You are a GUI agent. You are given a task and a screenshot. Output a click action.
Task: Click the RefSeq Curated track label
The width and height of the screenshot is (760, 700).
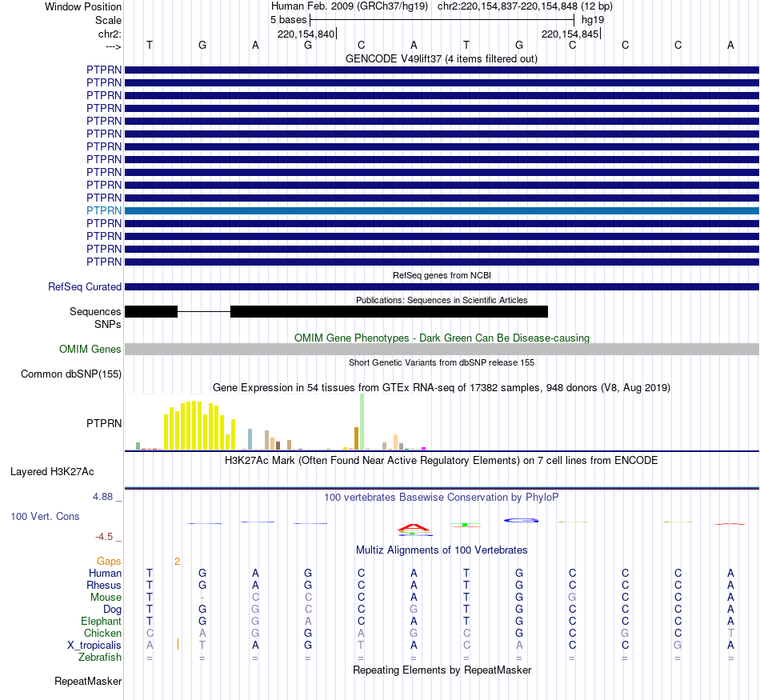coord(84,287)
